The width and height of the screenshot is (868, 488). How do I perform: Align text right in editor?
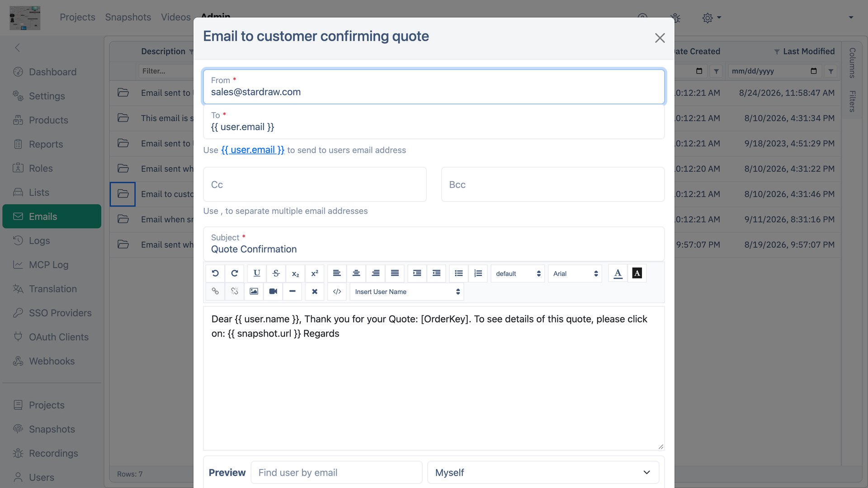(376, 273)
